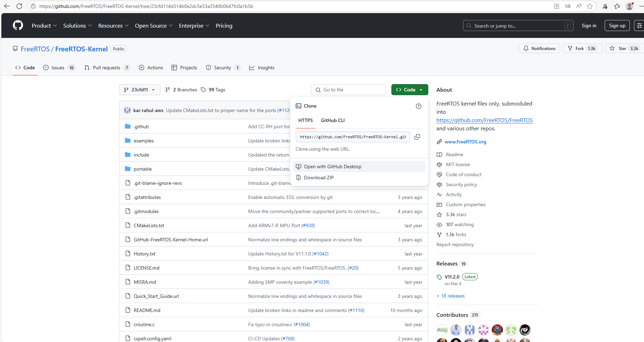Open the www.FreeRTOS.org link

(x=465, y=142)
